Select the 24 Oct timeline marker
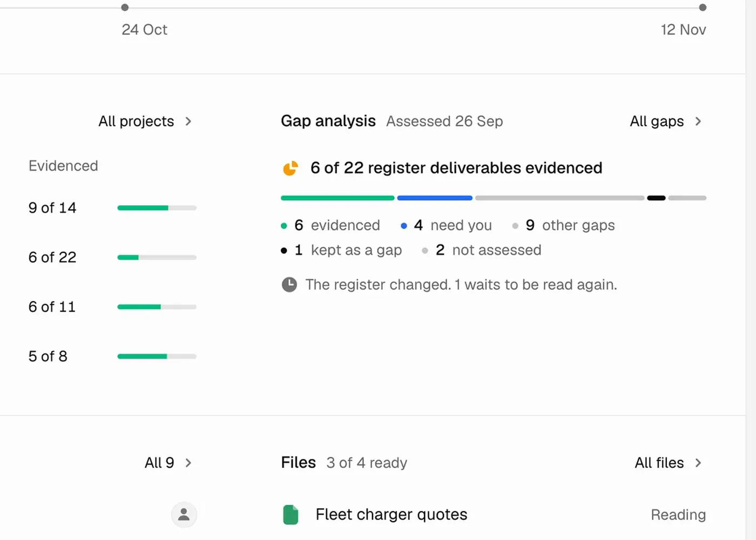 [125, 8]
